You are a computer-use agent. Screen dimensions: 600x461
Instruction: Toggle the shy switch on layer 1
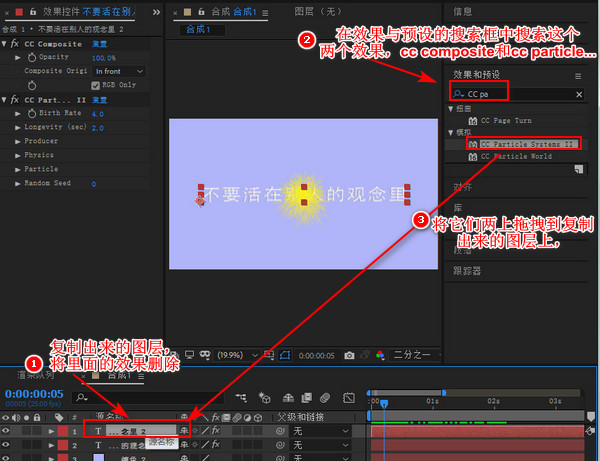184,431
